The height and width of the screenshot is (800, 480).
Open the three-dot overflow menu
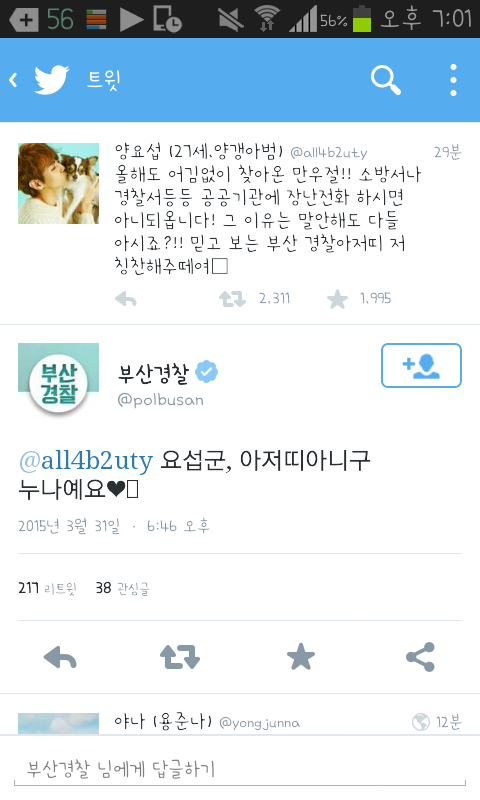(453, 80)
